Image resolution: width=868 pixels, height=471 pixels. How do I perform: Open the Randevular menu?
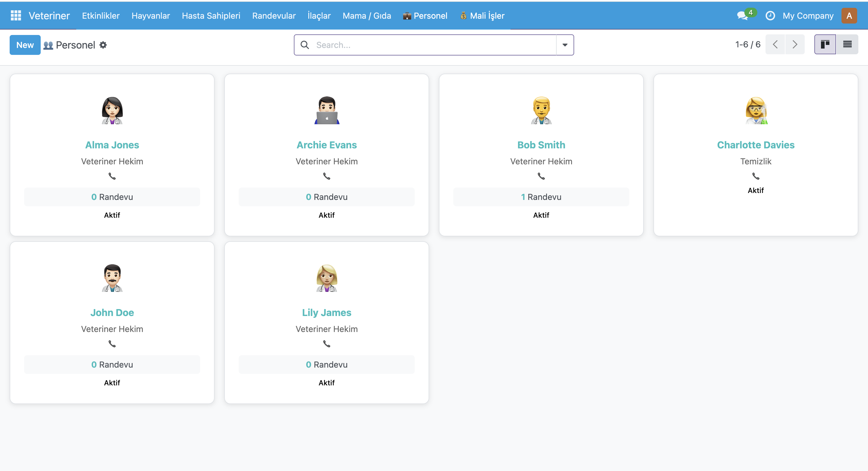274,15
